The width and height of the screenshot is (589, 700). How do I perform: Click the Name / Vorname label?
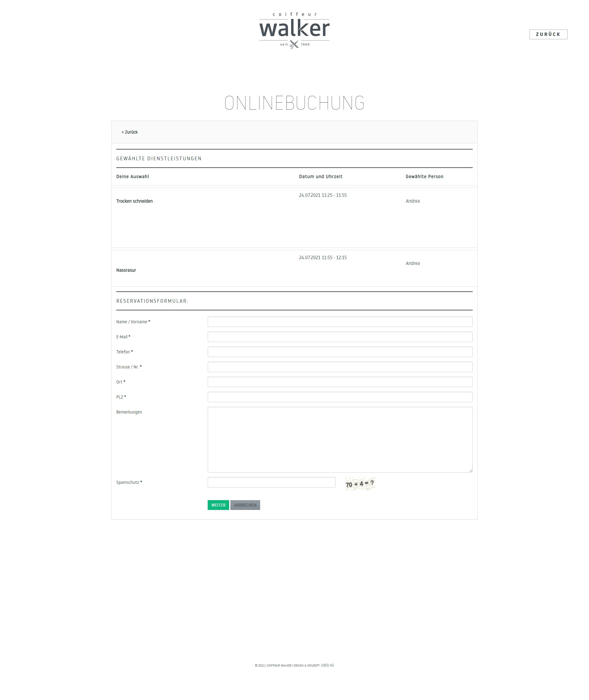point(133,322)
